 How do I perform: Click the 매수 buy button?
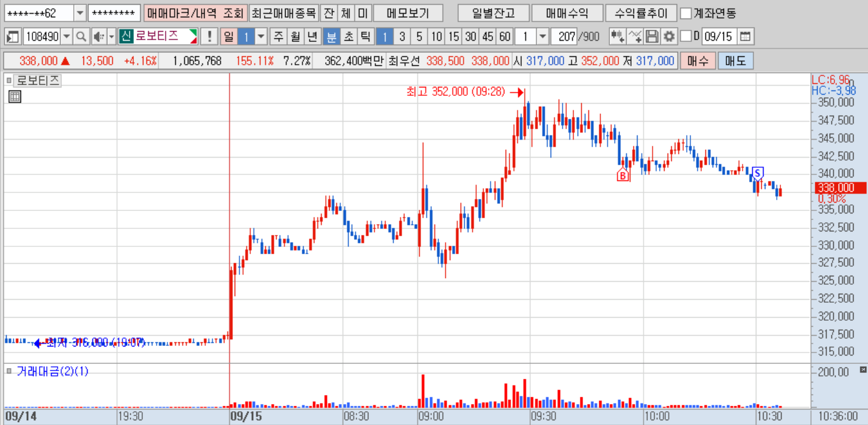coord(698,61)
